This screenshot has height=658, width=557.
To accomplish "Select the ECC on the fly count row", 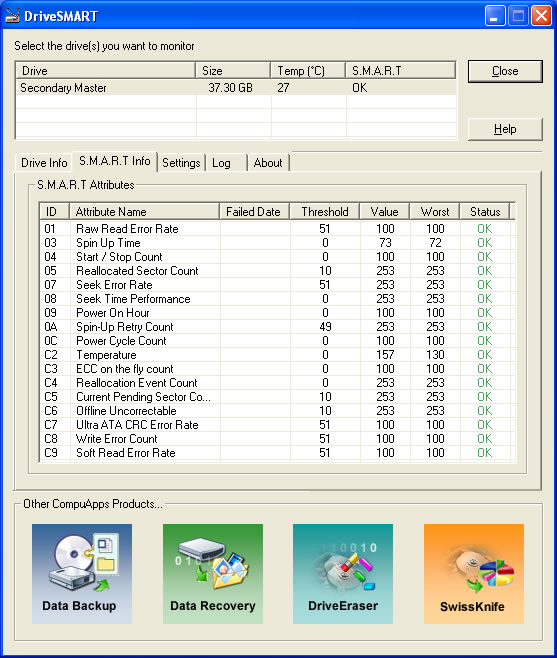I will tap(277, 369).
